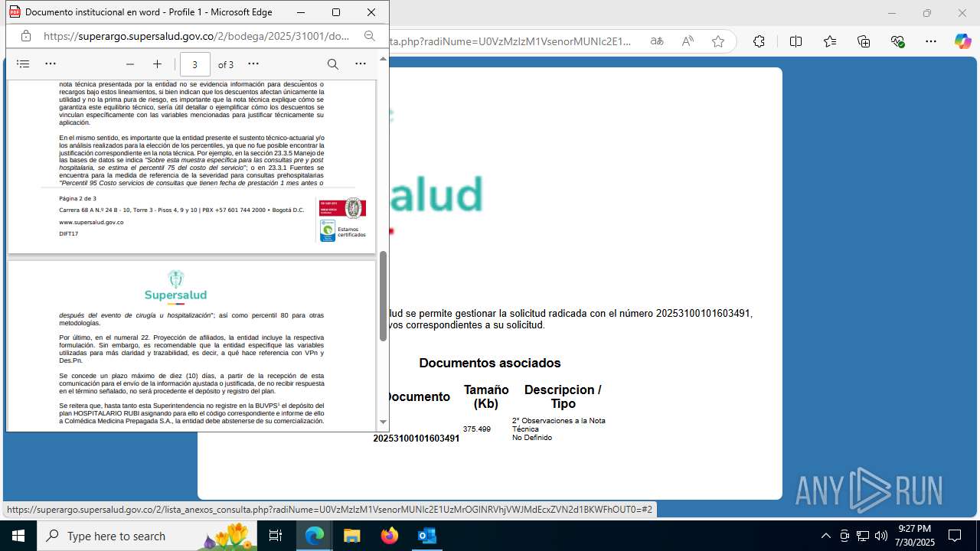This screenshot has height=551, width=980.
Task: Zoom out the PDF with minus
Action: 130,64
